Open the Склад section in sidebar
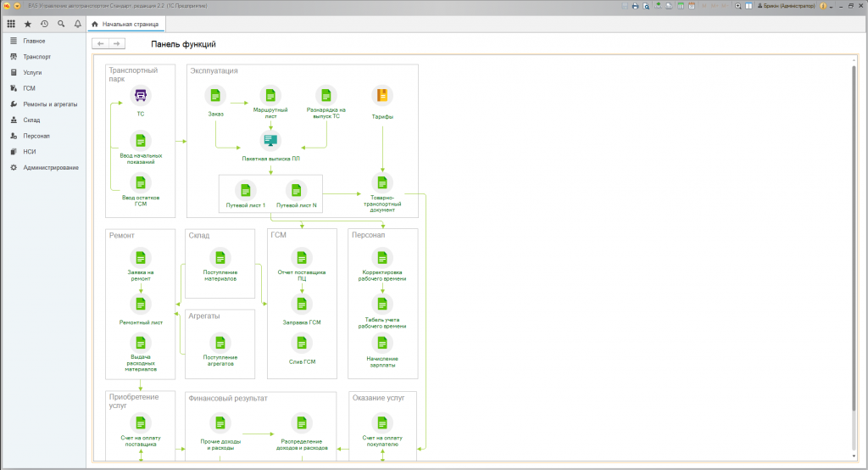868x470 pixels. [43, 120]
